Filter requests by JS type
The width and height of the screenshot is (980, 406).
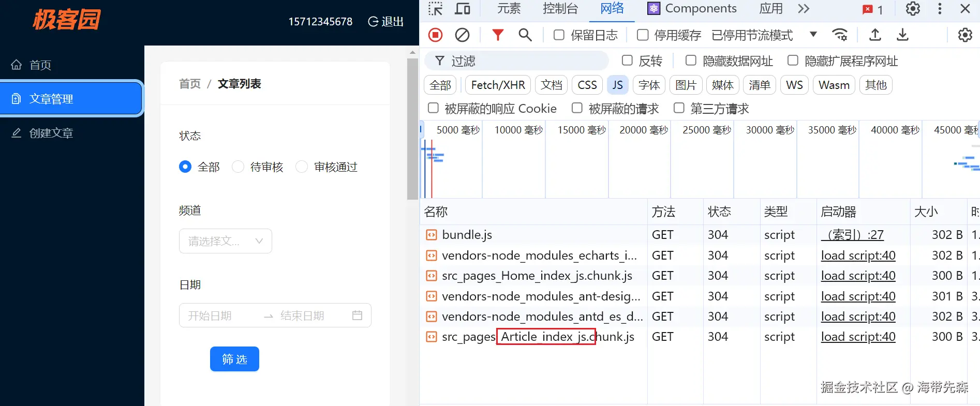coord(617,85)
